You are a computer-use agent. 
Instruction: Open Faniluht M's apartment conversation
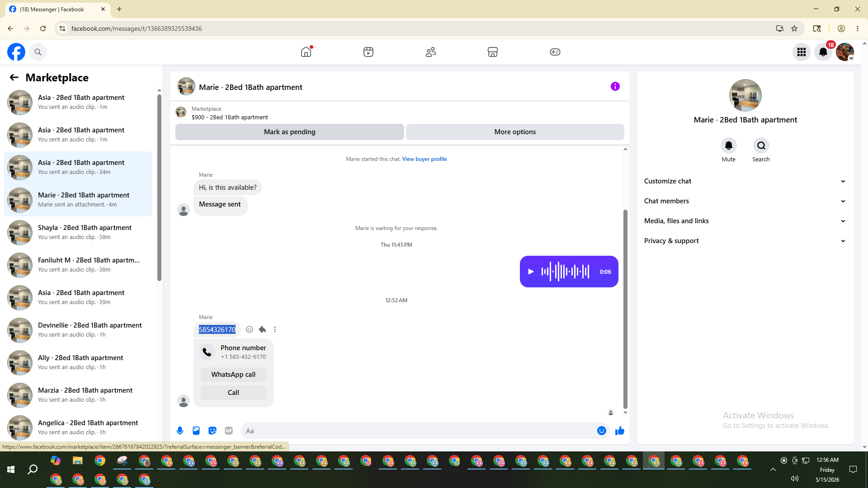click(x=78, y=265)
